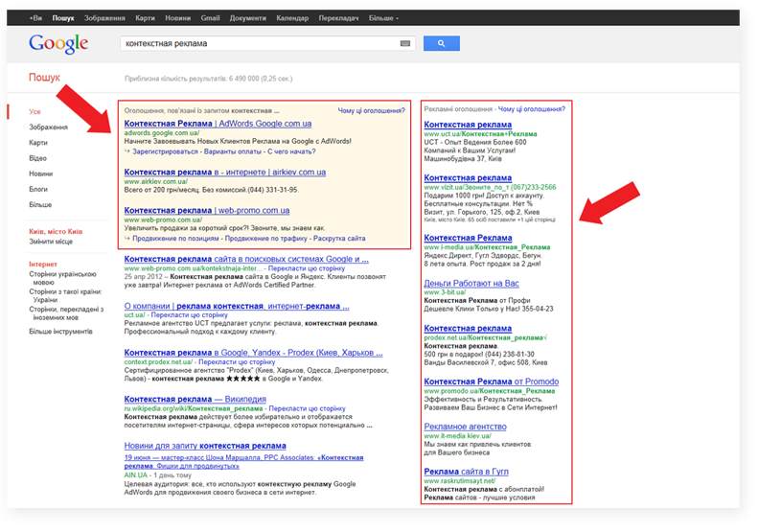Image resolution: width=758 pixels, height=532 pixels.
Task: Open the on-screen keyboard icon in search box
Action: point(405,43)
